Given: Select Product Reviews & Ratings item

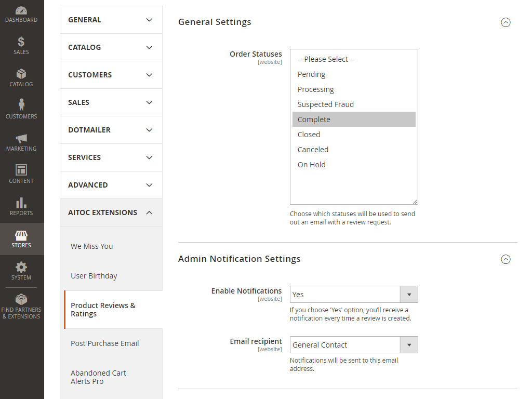Looking at the screenshot, I should point(113,310).
